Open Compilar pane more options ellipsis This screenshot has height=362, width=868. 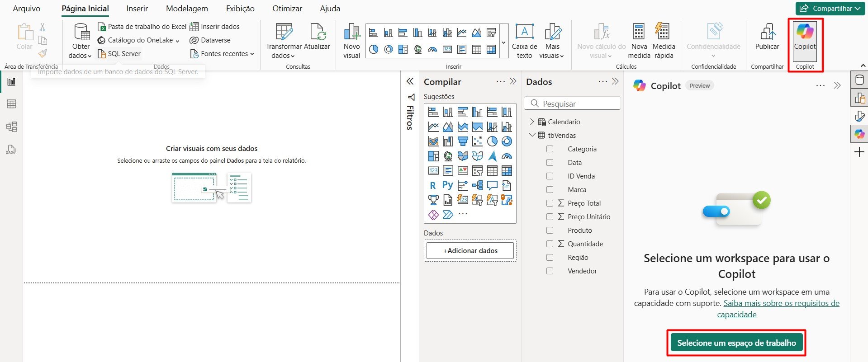[x=500, y=81]
